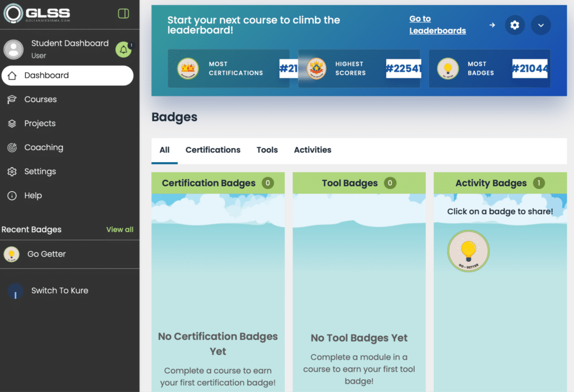Click the Courses graduation cap icon
This screenshot has width=574, height=392.
point(12,99)
